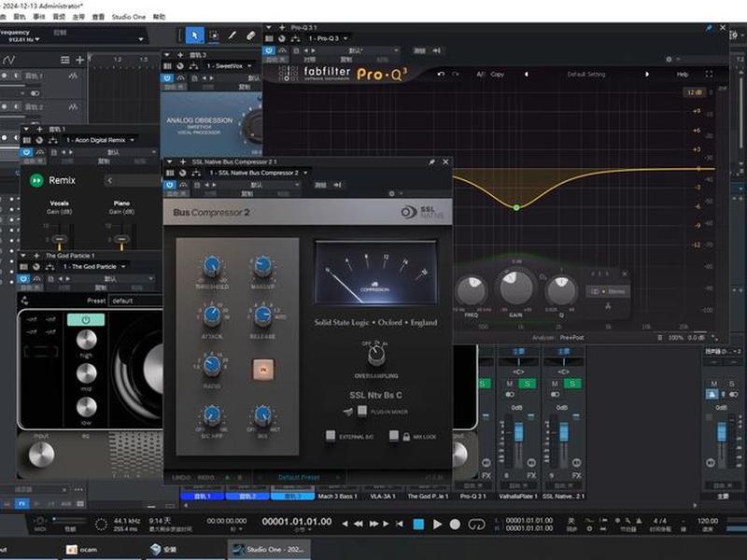Click the Pro-Q 3 undo arrow
The image size is (747, 560).
[441, 75]
